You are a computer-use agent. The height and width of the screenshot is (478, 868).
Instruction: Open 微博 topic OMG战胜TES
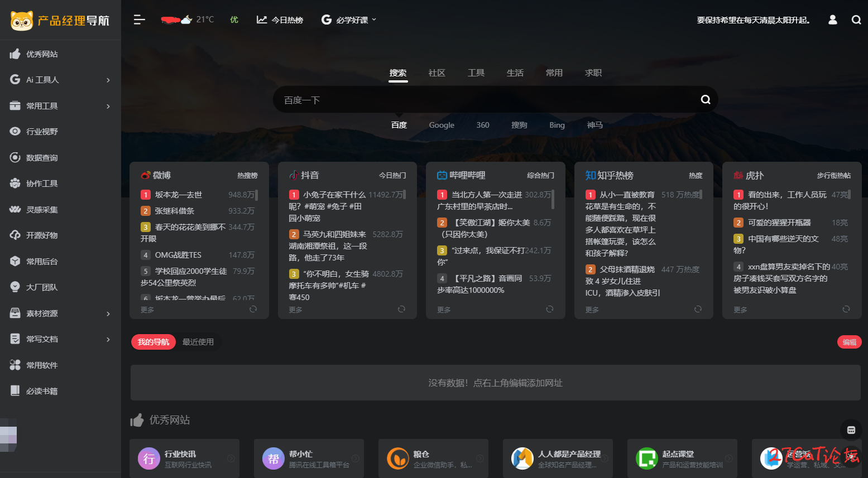coord(178,255)
